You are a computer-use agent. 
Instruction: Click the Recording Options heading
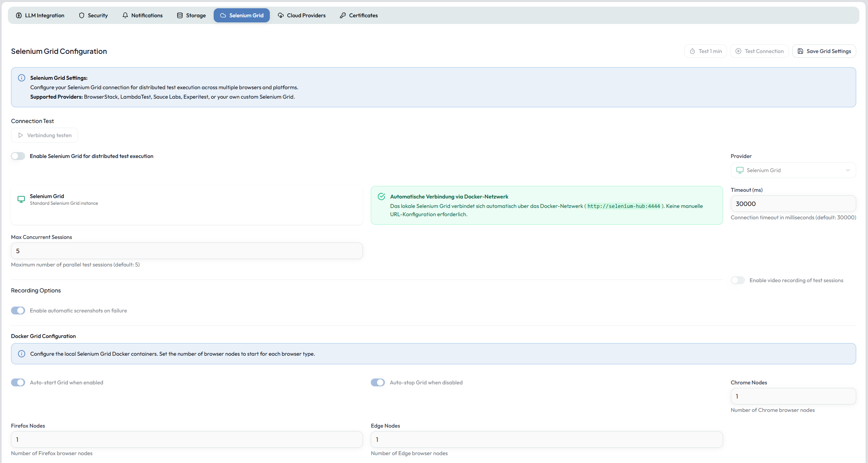pyautogui.click(x=36, y=290)
